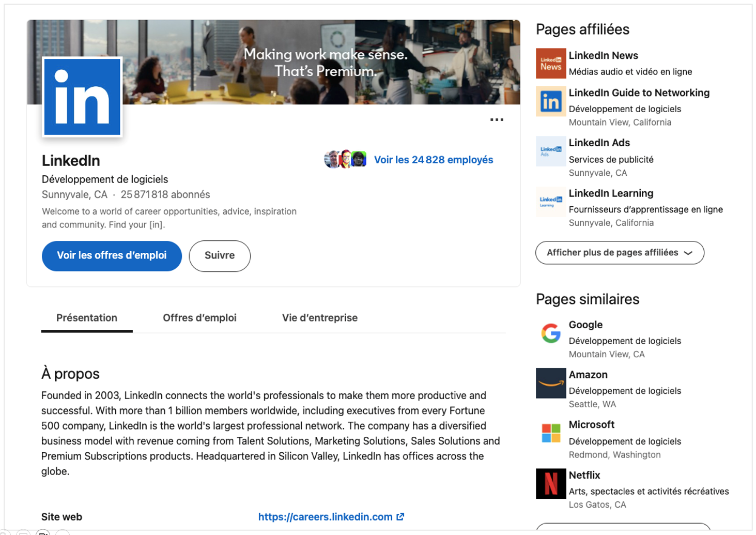This screenshot has height=535, width=756.
Task: Click the Sunnyvale, CA location under LinkedIn heading
Action: [74, 194]
